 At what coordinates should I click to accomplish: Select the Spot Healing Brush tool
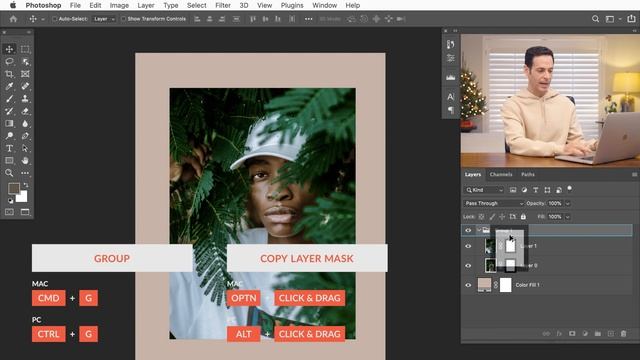tap(25, 86)
